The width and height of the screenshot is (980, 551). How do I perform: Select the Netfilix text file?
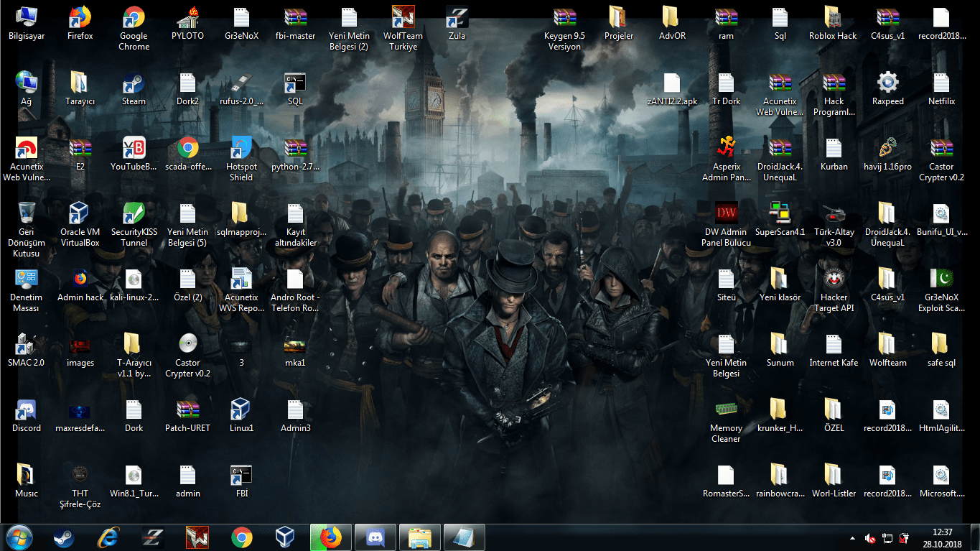[x=941, y=89]
